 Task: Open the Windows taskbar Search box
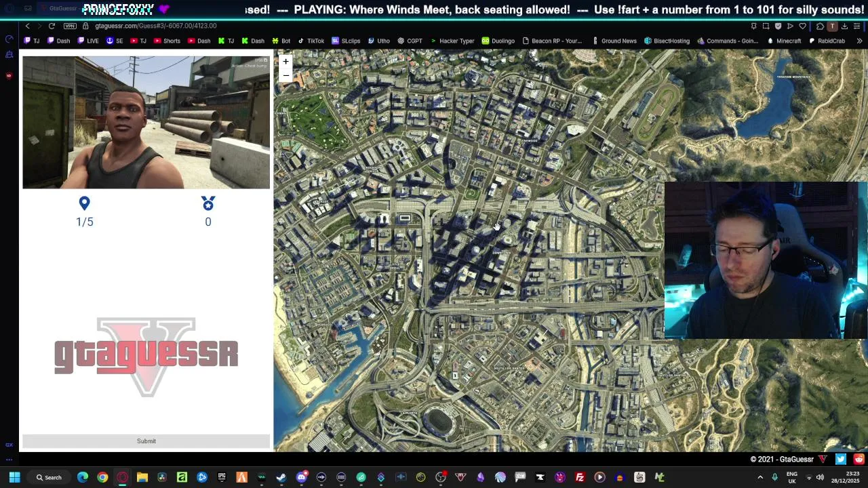[50, 477]
